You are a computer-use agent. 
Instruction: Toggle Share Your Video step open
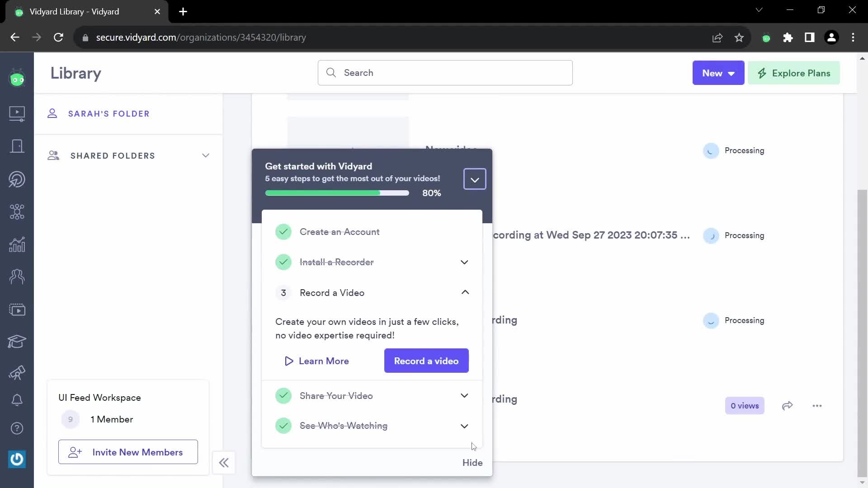pos(464,396)
